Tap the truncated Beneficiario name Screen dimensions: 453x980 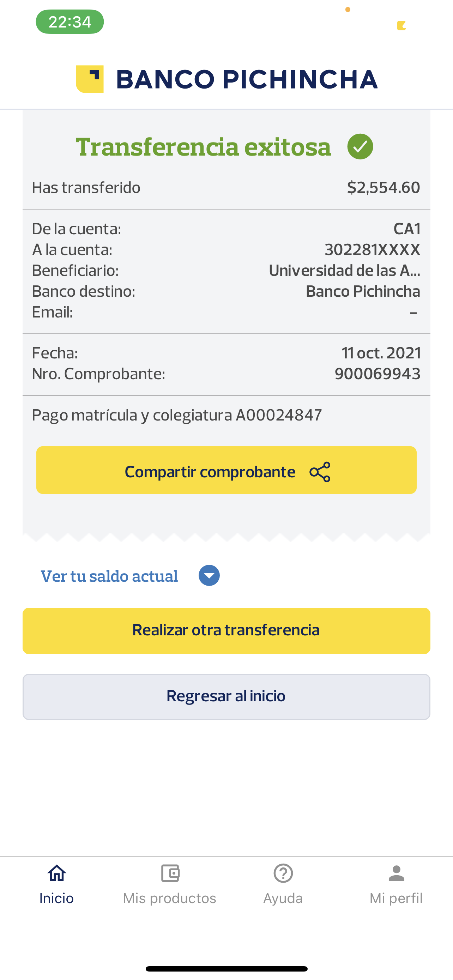(x=344, y=271)
